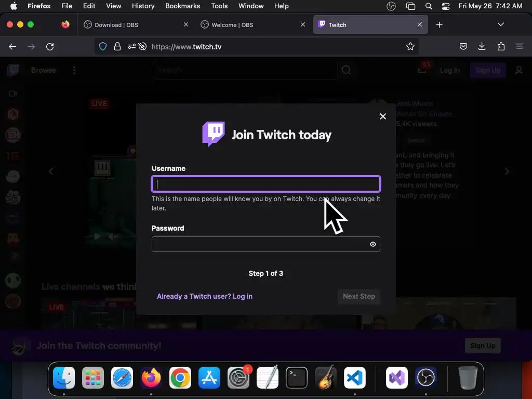The width and height of the screenshot is (532, 399).
Task: Launch Safari from the Dock
Action: pos(122,378)
